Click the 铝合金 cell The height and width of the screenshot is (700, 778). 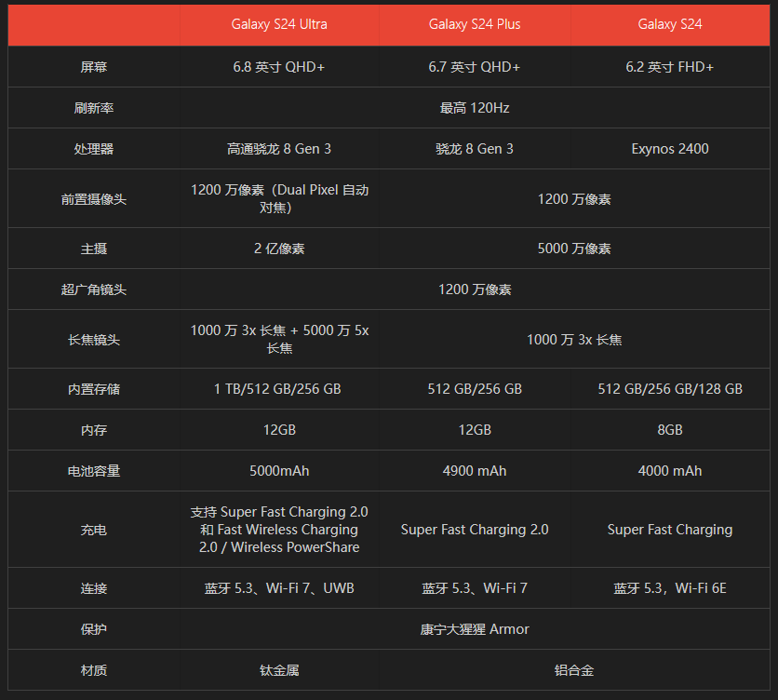point(574,670)
